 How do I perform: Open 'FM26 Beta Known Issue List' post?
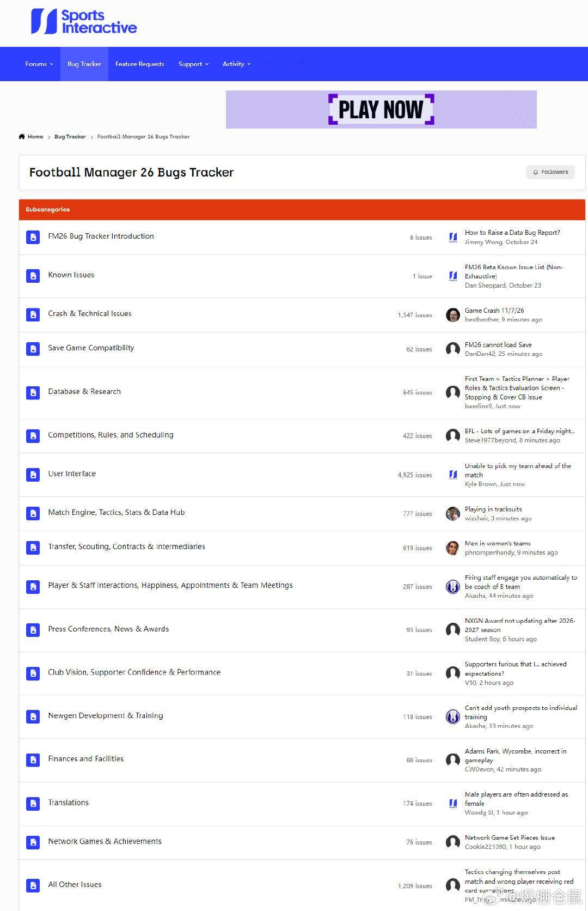514,272
